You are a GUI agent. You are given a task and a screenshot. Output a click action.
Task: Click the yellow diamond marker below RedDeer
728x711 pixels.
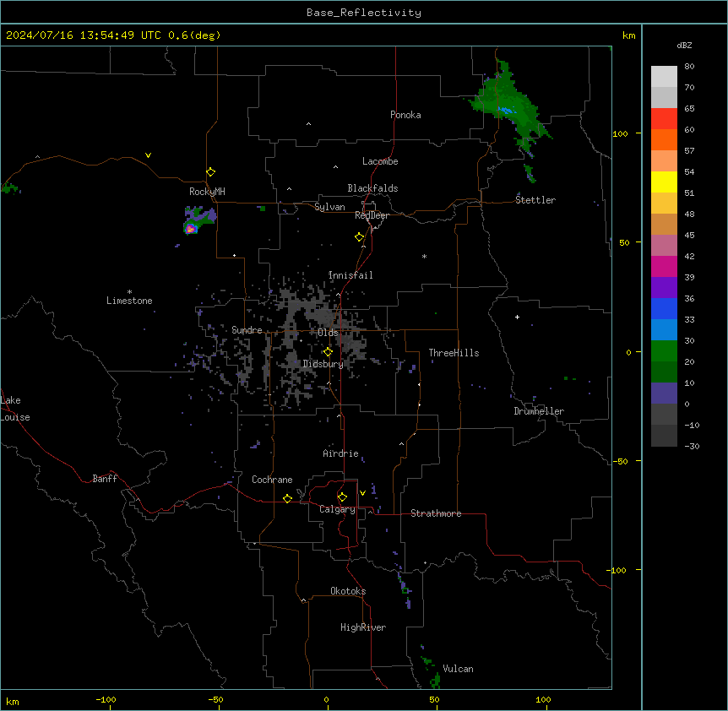pos(360,237)
